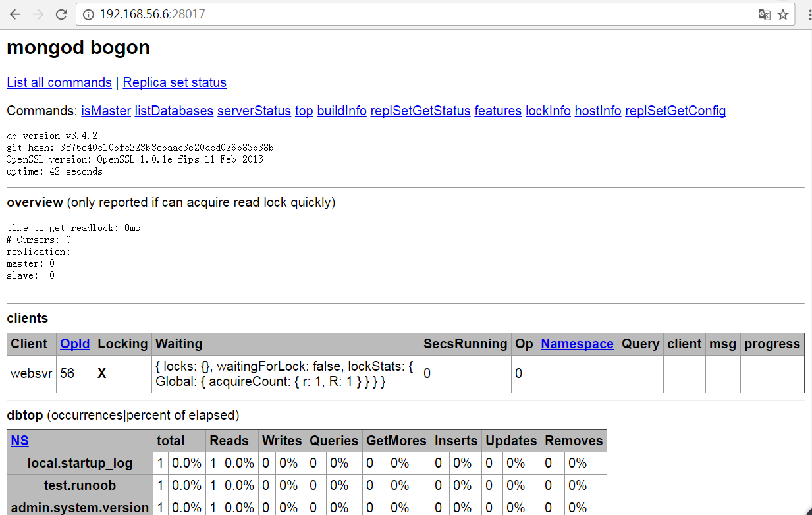Viewport: 812px width, 515px height.
Task: Run the isMaster command link
Action: 106,111
